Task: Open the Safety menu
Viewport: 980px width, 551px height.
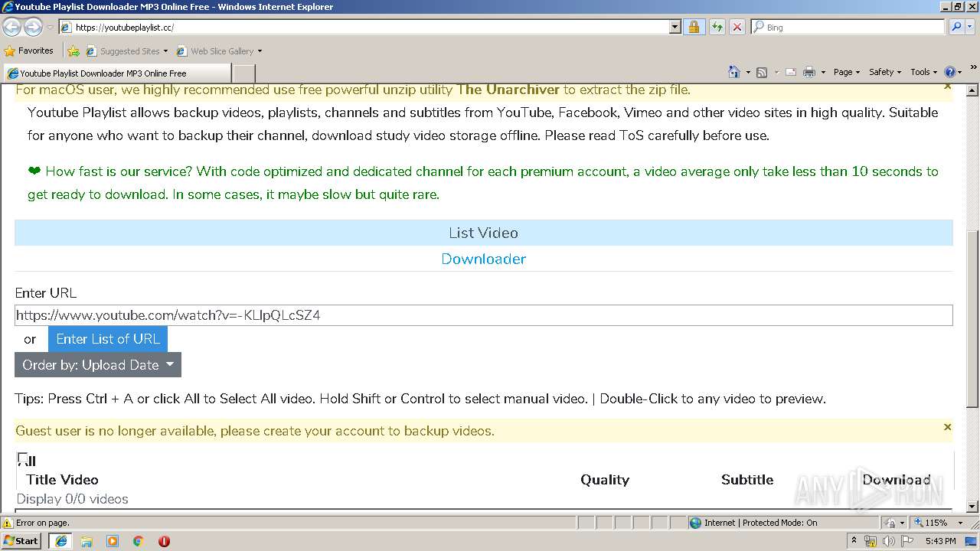Action: coord(884,72)
